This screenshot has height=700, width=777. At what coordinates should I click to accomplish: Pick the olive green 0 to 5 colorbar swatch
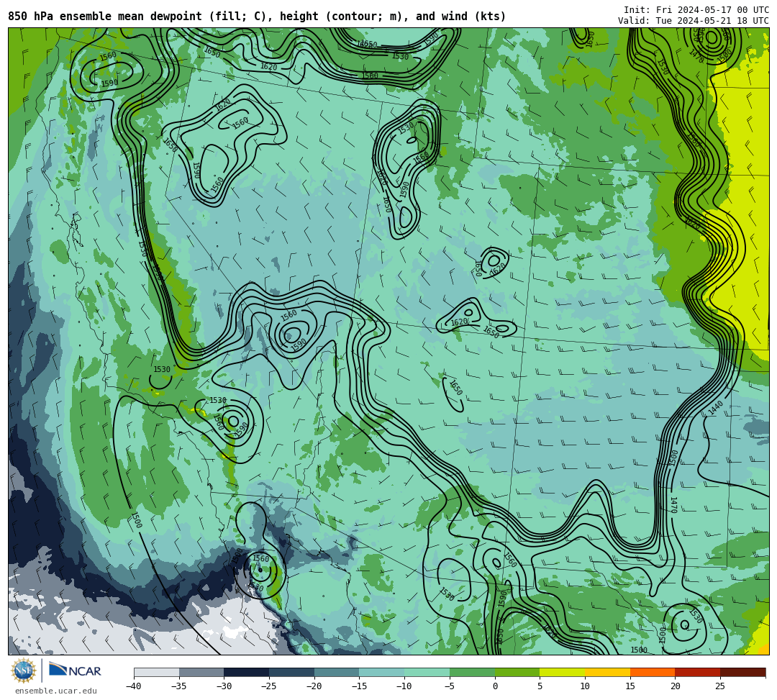pyautogui.click(x=517, y=672)
